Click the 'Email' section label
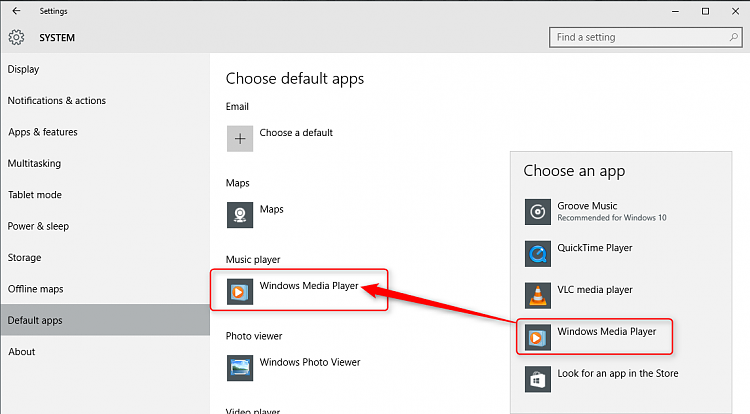This screenshot has width=750, height=414. [x=237, y=106]
